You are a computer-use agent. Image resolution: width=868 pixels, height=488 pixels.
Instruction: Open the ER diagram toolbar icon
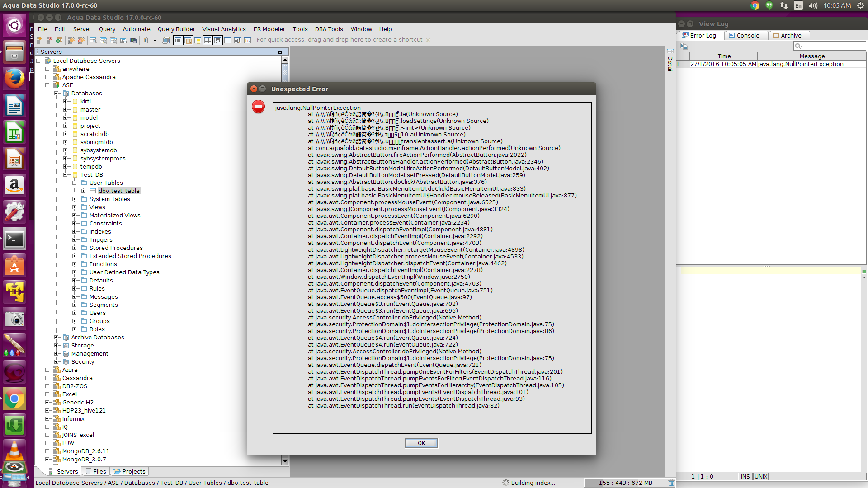tap(237, 40)
